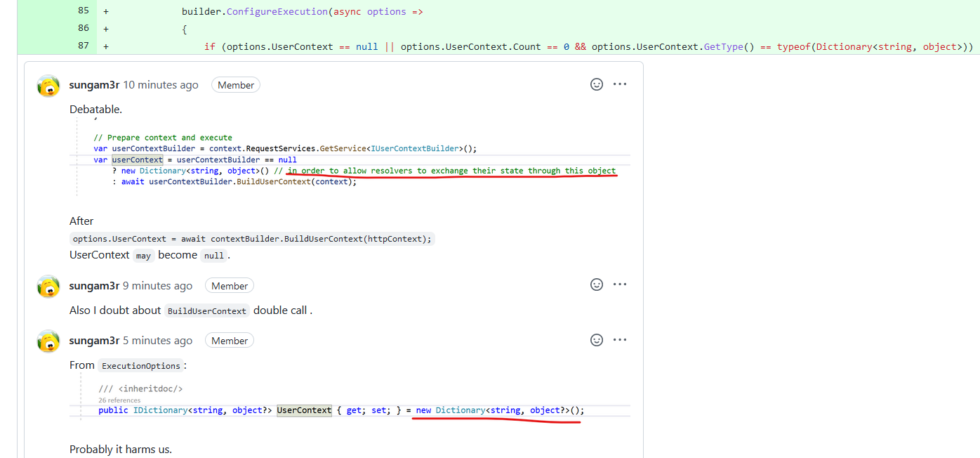Click the Member badge beside the 5-minutes-ago timestamp

click(229, 341)
